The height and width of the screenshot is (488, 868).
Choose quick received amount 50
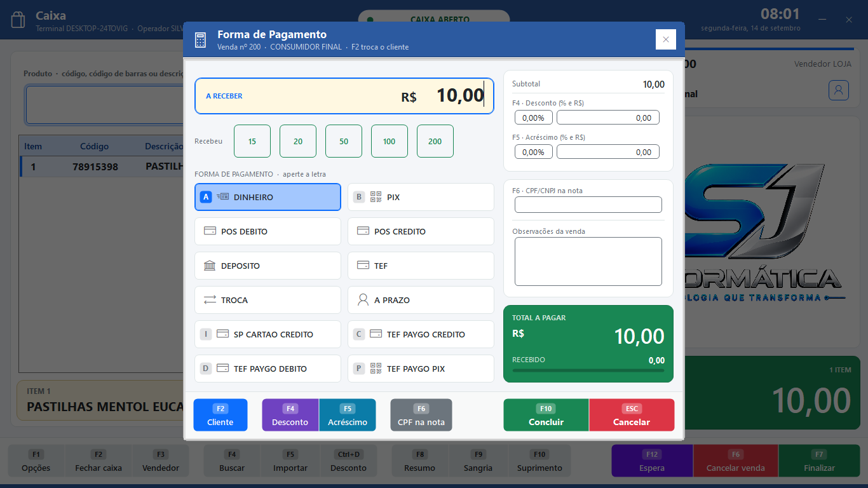tap(344, 141)
